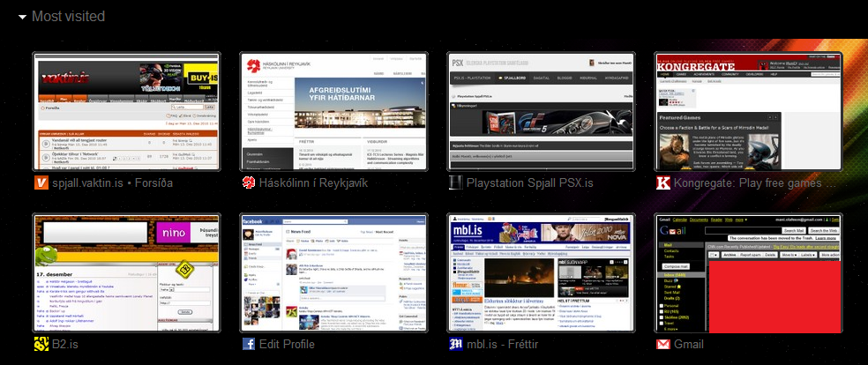
Task: Click the Kongregate red K favicon
Action: (x=662, y=183)
